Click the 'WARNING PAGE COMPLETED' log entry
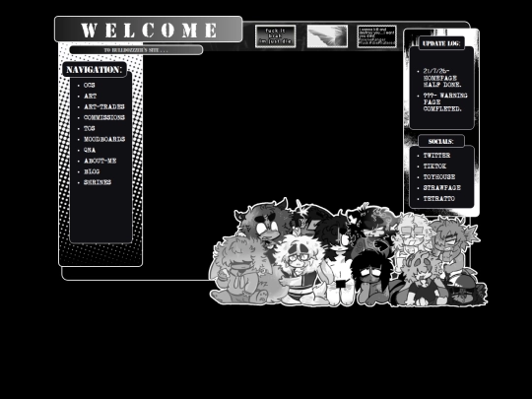The width and height of the screenshot is (532, 399). [444, 102]
